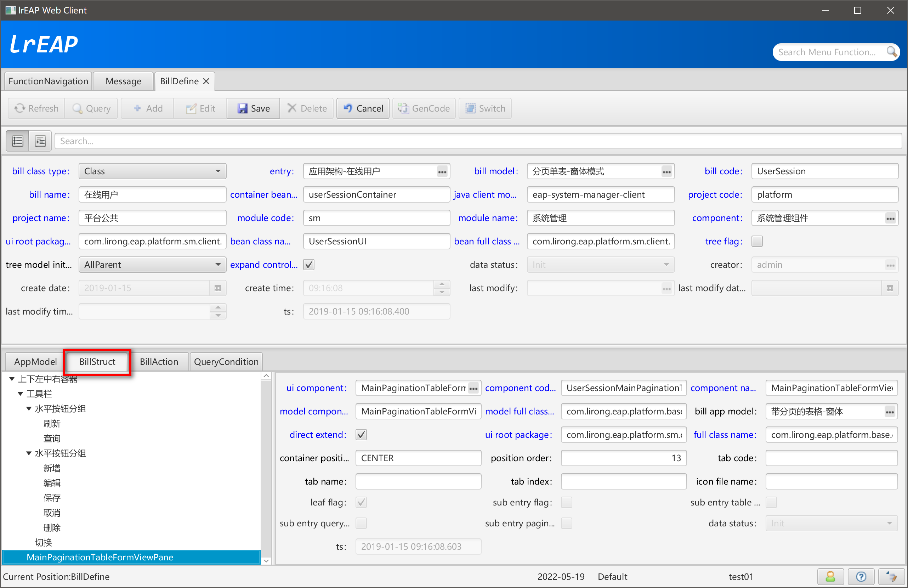Click the magnifier icon in menu search
Screen dimensions: 908x588
pos(891,51)
